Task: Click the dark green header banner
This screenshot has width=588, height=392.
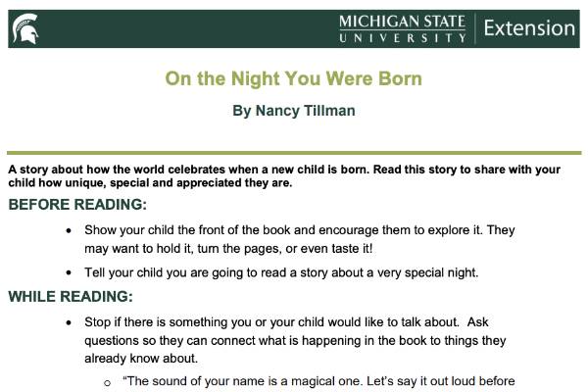Action: point(294,28)
